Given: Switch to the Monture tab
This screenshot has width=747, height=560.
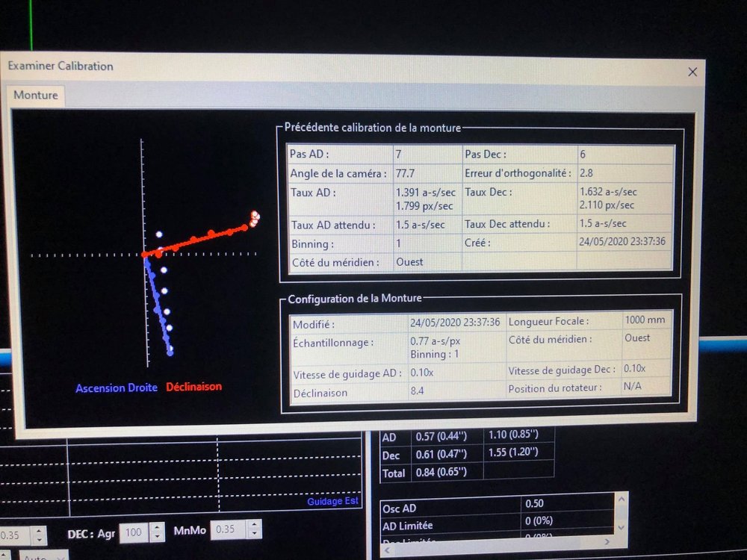Looking at the screenshot, I should point(34,95).
